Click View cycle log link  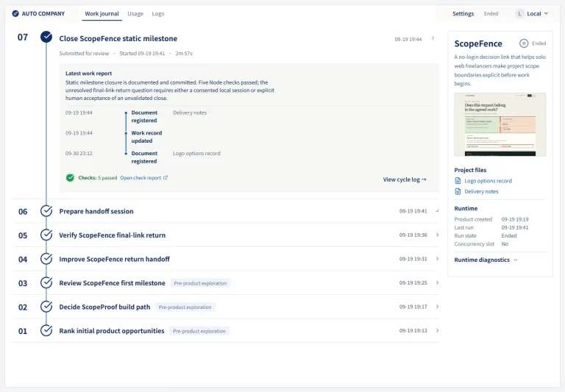[405, 179]
